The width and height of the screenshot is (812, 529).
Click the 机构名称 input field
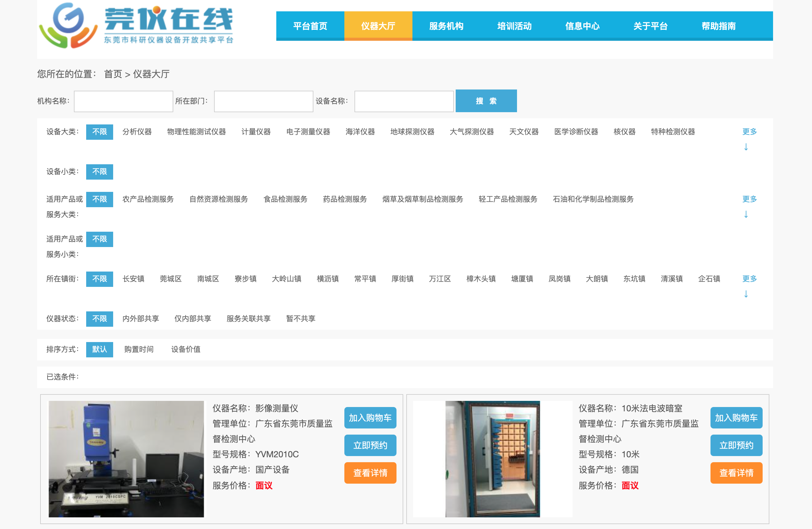123,101
